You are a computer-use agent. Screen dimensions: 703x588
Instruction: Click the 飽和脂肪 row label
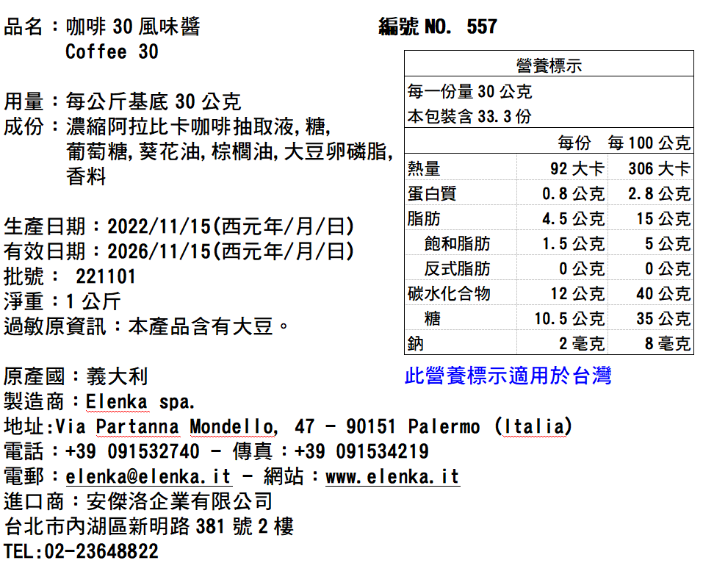457,243
